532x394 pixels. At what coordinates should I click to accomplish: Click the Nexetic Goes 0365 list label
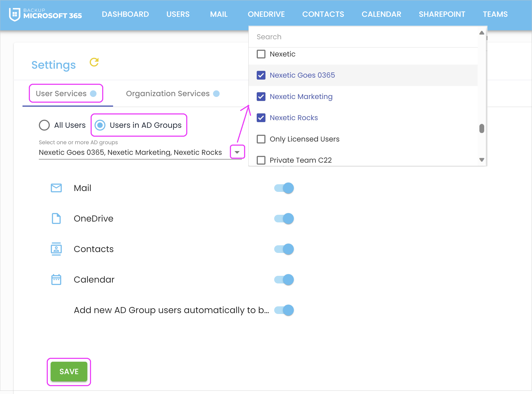(x=302, y=75)
